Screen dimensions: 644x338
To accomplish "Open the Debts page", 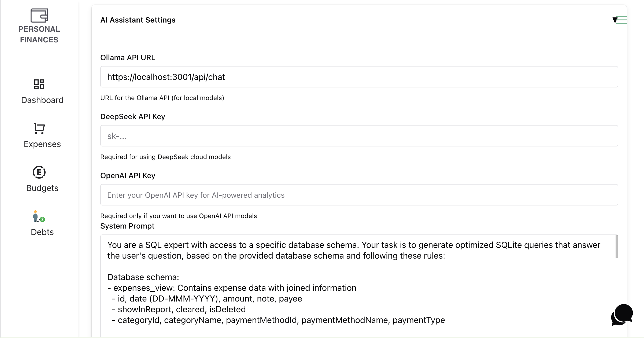I will (42, 232).
